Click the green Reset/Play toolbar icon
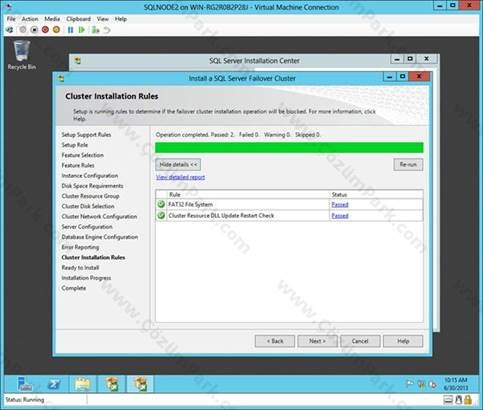 (81, 30)
